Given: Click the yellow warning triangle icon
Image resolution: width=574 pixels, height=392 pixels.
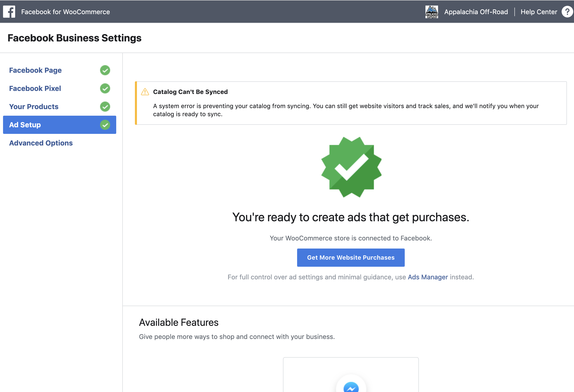Looking at the screenshot, I should pyautogui.click(x=145, y=92).
